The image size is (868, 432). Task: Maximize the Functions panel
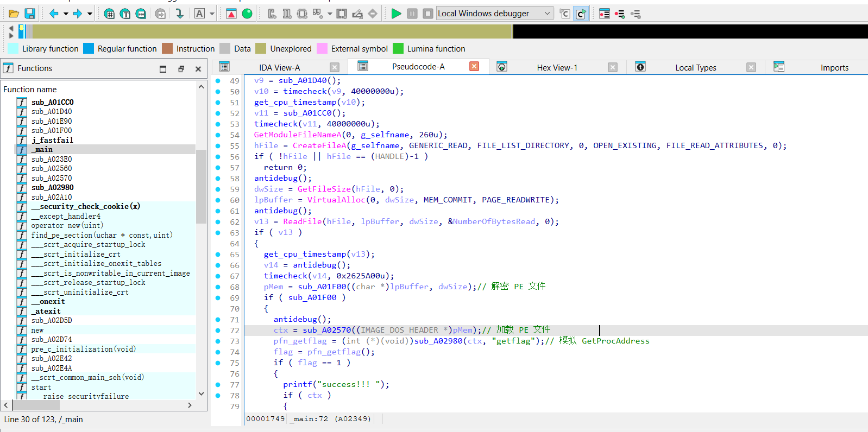coord(163,69)
